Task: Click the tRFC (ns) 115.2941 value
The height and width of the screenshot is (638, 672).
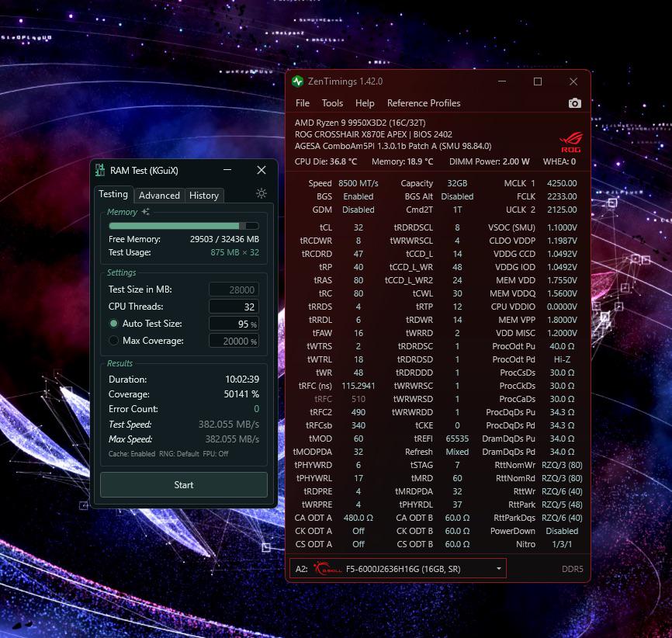Action: tap(359, 386)
